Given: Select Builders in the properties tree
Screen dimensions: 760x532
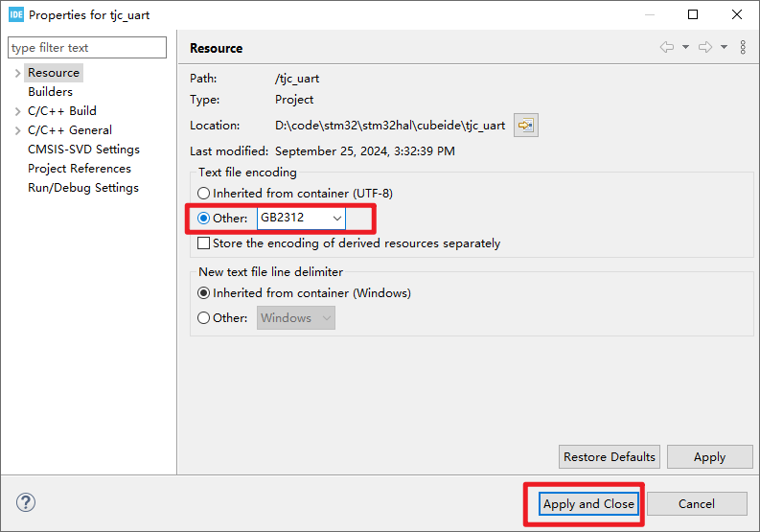Looking at the screenshot, I should pos(50,92).
